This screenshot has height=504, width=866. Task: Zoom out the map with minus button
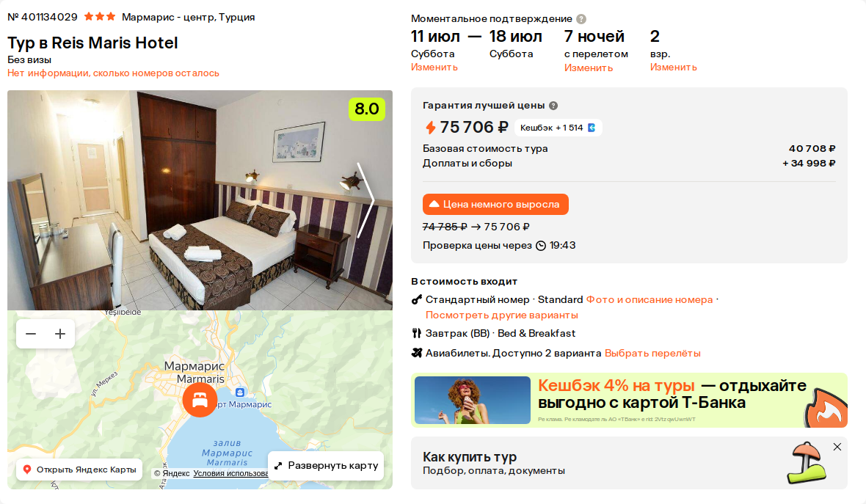coord(31,334)
